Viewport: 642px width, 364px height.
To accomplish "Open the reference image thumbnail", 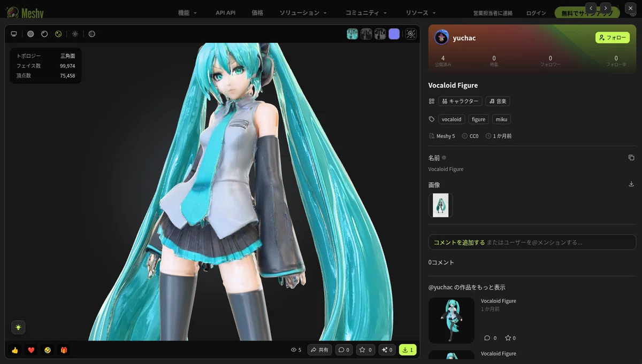I will tap(440, 205).
